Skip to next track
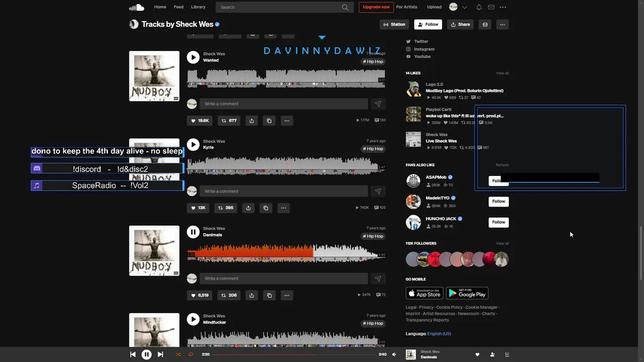 (x=160, y=354)
